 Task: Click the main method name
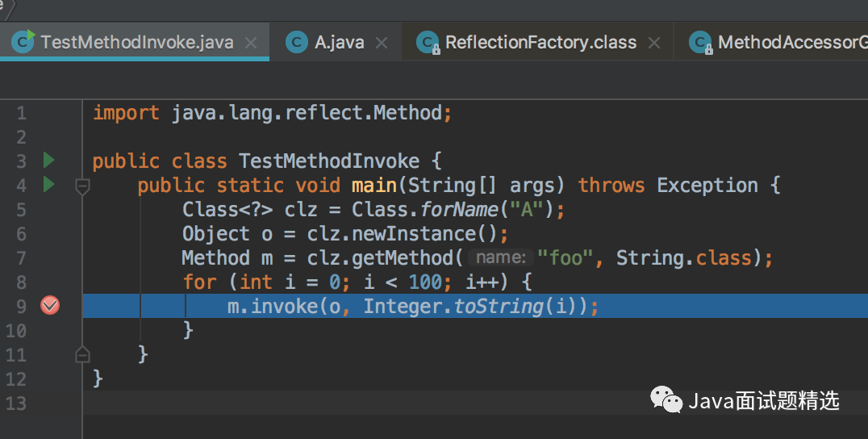374,186
